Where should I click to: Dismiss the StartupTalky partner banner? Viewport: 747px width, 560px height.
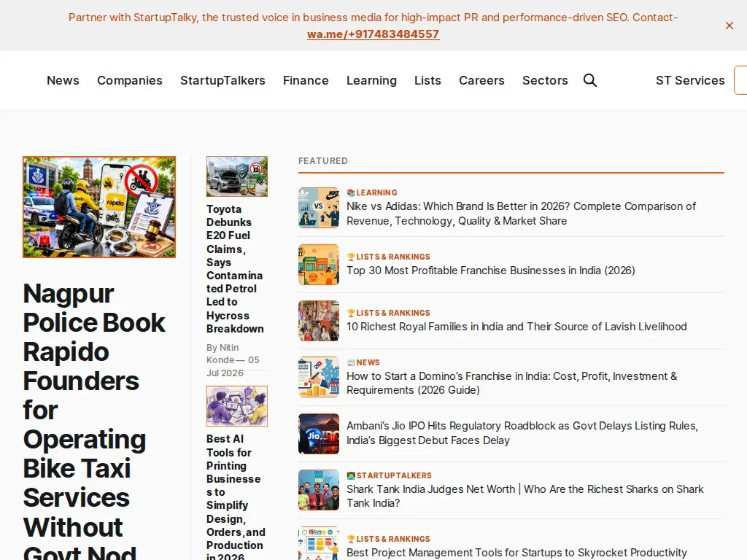click(x=729, y=26)
